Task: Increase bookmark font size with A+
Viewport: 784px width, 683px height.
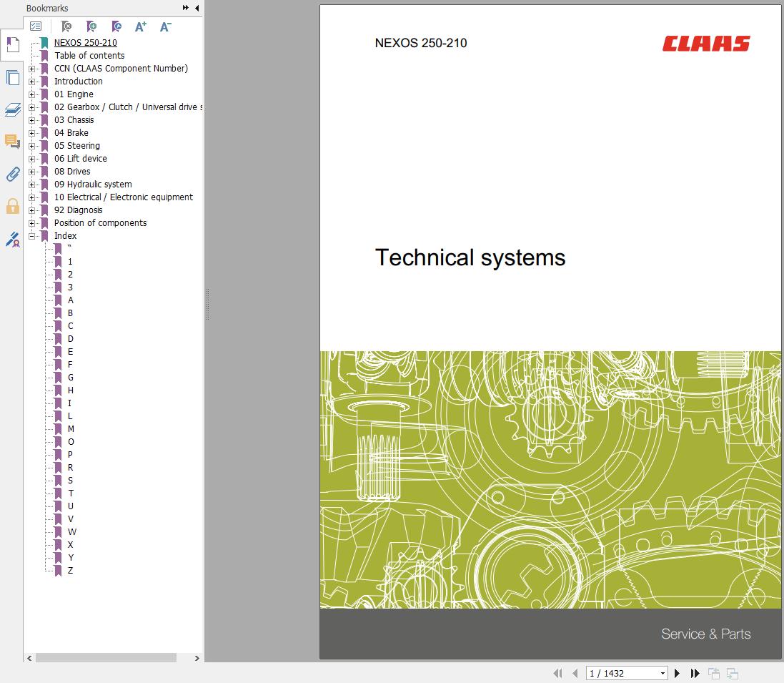Action: [x=141, y=26]
